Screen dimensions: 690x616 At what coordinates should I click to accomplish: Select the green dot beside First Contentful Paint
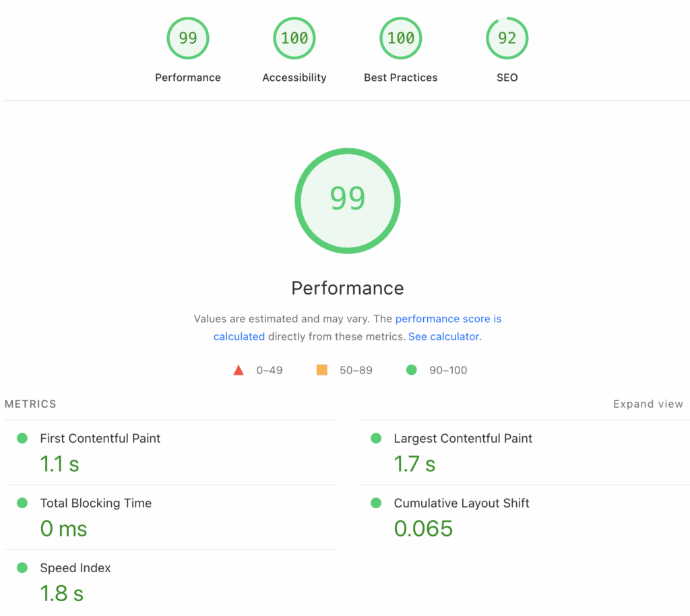[23, 438]
